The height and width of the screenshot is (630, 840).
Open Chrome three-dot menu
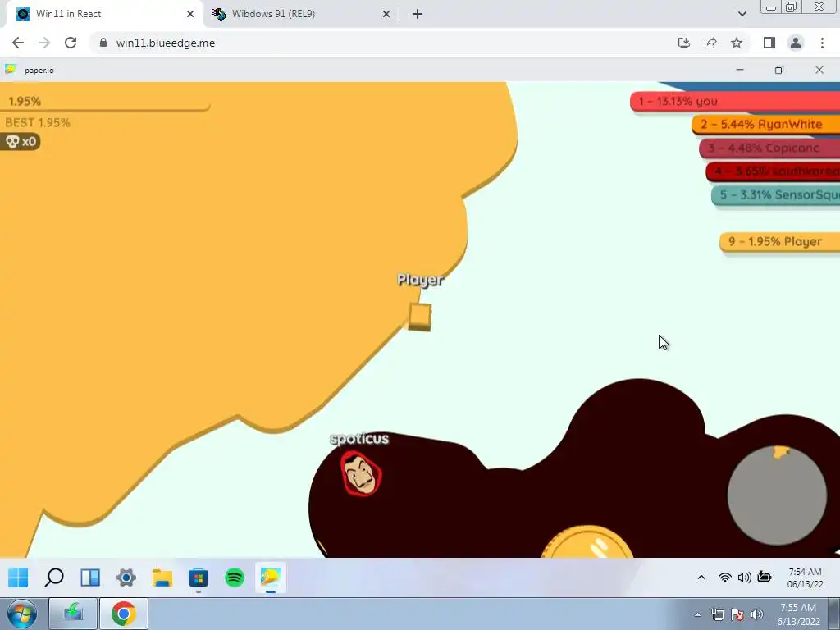822,43
